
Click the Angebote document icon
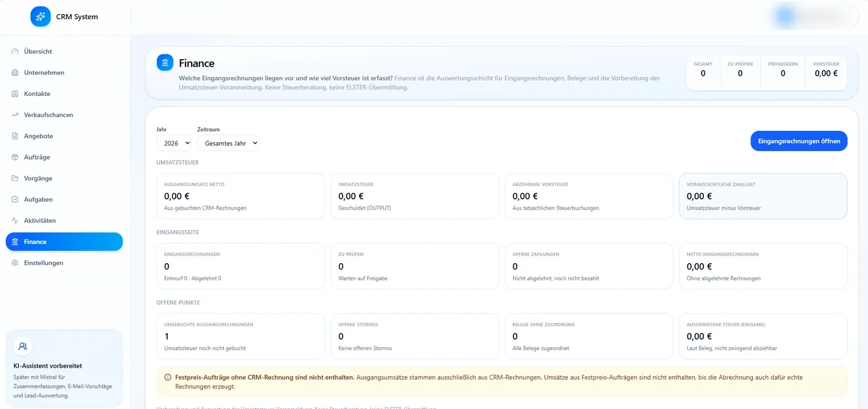pos(15,136)
